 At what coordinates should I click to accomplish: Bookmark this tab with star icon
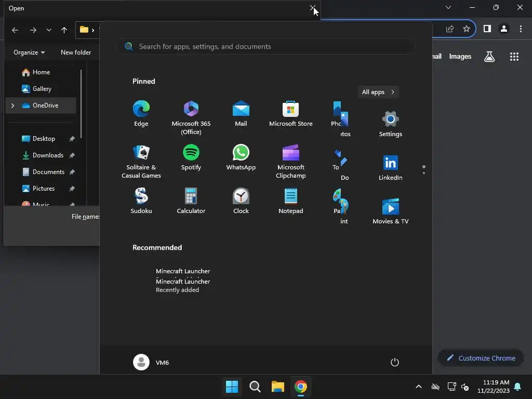pyautogui.click(x=467, y=29)
